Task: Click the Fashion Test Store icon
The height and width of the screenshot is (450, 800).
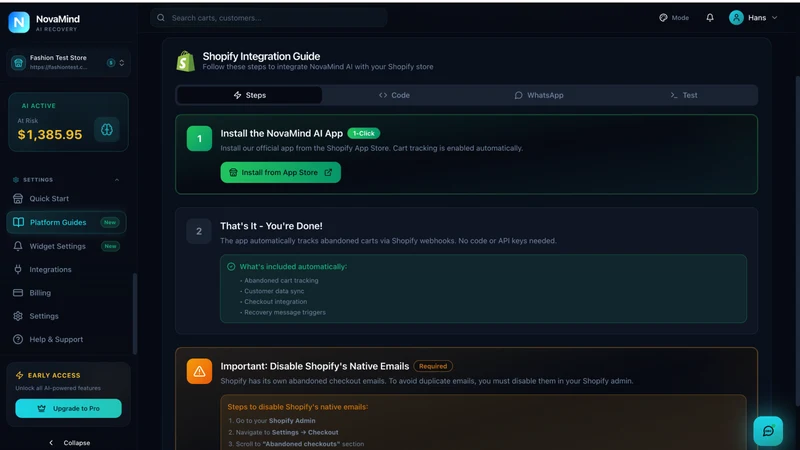Action: (18, 63)
